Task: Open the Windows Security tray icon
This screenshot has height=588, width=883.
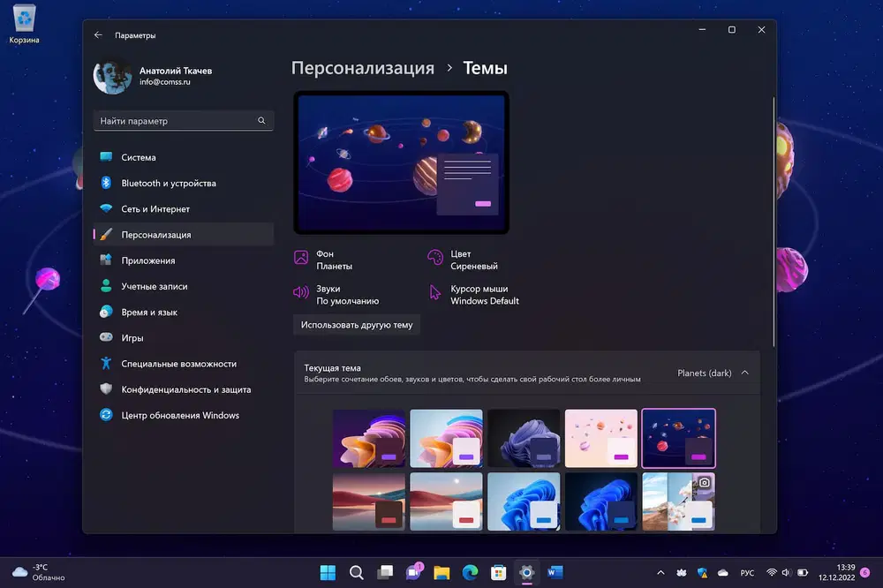Action: point(702,573)
